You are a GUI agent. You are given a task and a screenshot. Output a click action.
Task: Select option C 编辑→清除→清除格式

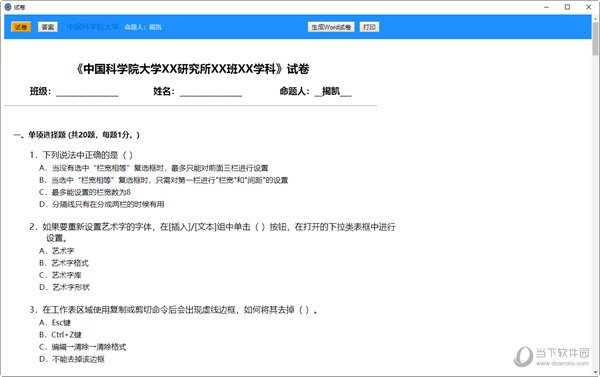(82, 347)
